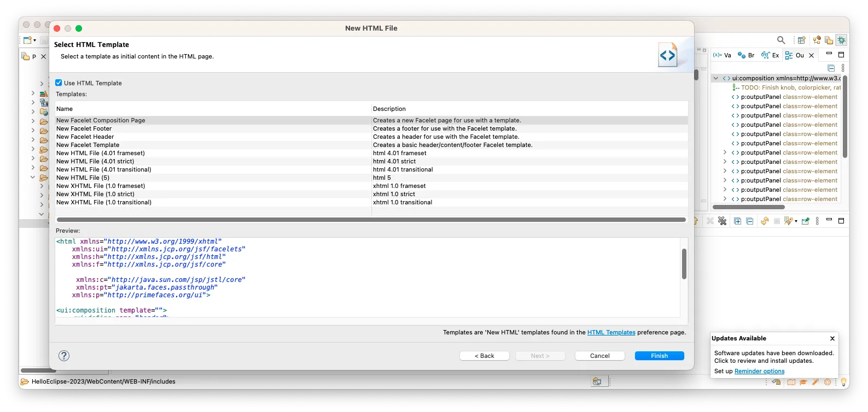Open dropdown arrow next to New toolbar icon

click(34, 40)
